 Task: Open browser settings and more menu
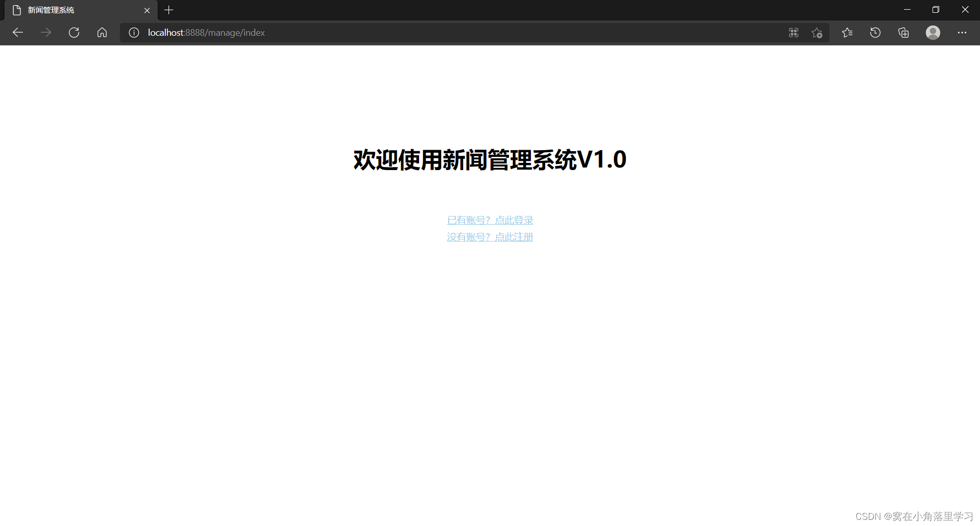click(962, 33)
